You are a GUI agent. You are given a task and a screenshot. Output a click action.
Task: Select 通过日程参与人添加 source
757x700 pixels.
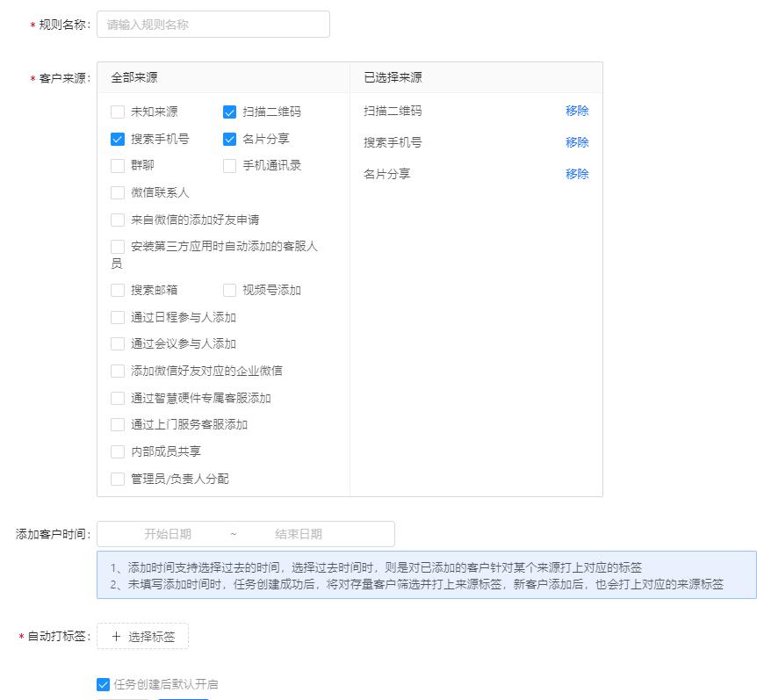point(118,316)
